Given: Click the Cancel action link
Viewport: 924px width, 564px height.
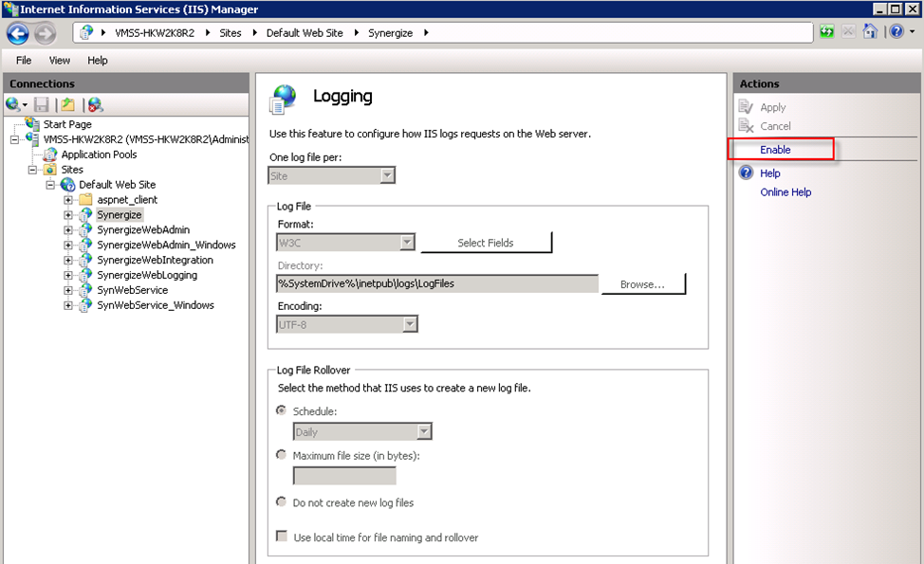Looking at the screenshot, I should click(x=775, y=126).
